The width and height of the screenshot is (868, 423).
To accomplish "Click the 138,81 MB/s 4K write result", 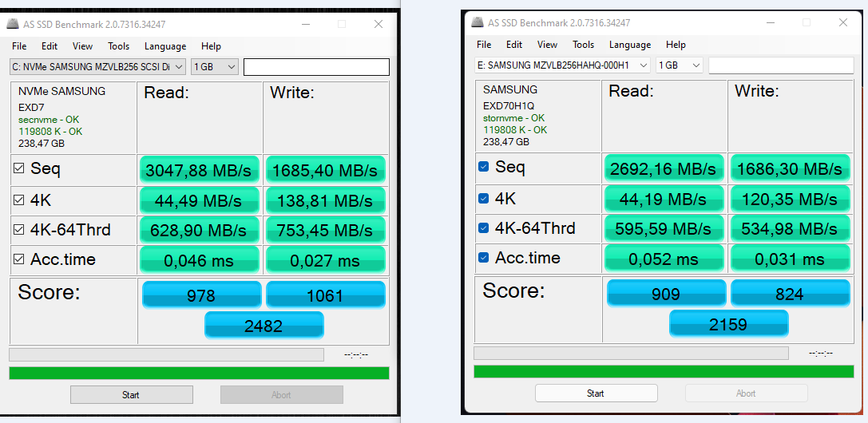I will 326,200.
